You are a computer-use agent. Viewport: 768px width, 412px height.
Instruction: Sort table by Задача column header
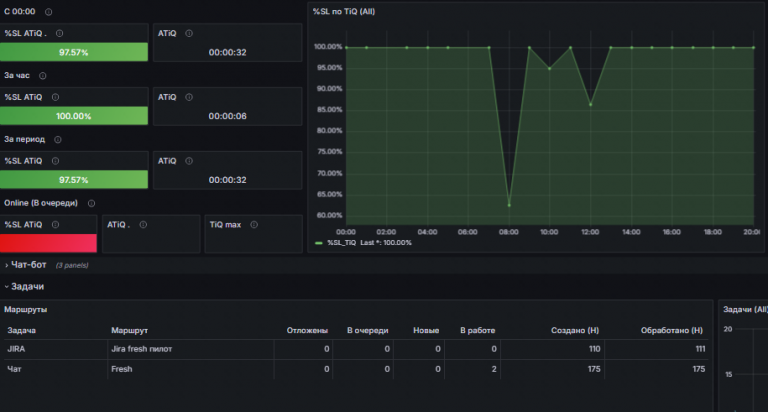coord(22,330)
